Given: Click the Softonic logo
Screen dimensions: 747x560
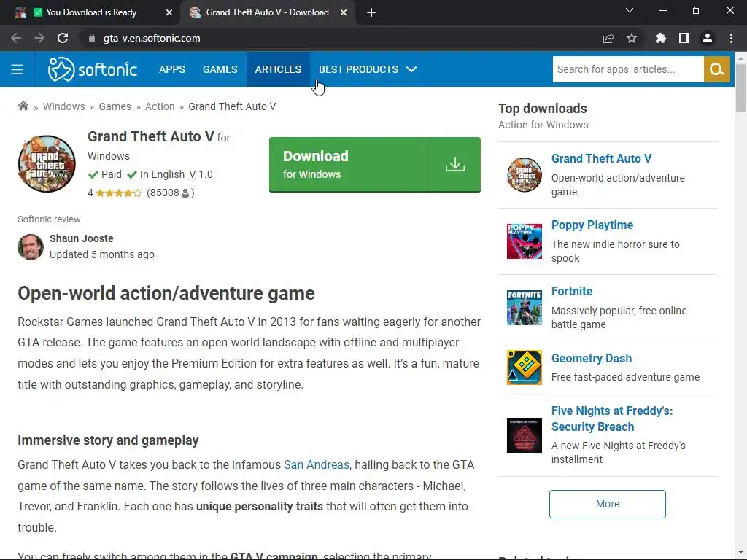Looking at the screenshot, I should (x=93, y=69).
